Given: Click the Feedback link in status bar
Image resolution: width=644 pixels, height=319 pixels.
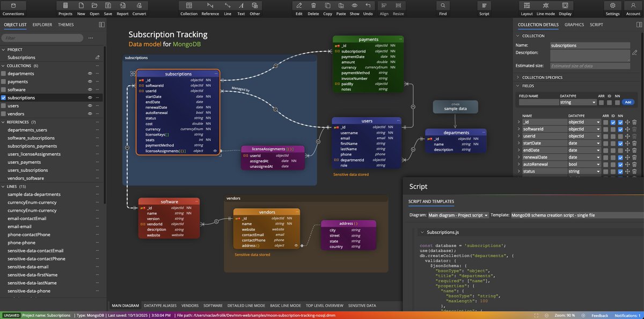Looking at the screenshot, I should 599,315.
